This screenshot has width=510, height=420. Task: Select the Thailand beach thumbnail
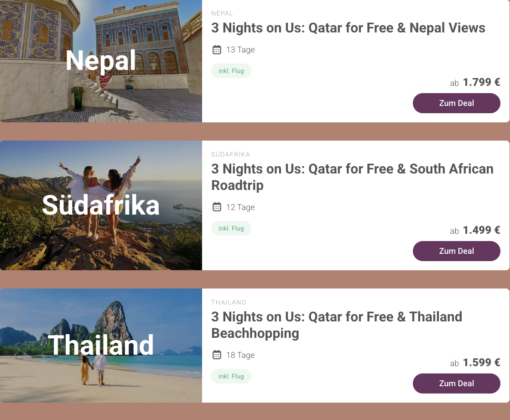[101, 346]
